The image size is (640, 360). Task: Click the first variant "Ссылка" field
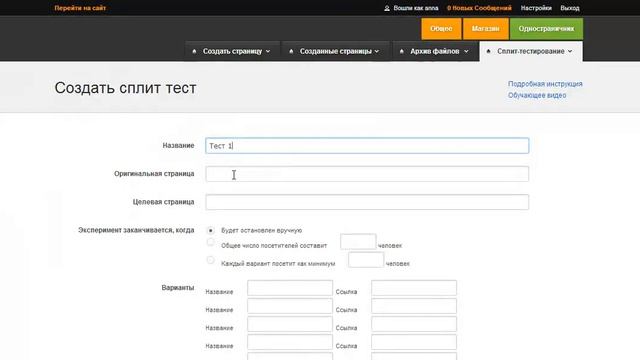[414, 288]
